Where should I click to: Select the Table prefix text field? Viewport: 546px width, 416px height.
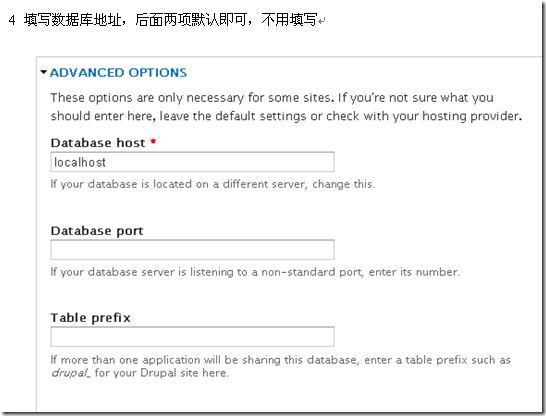click(193, 337)
